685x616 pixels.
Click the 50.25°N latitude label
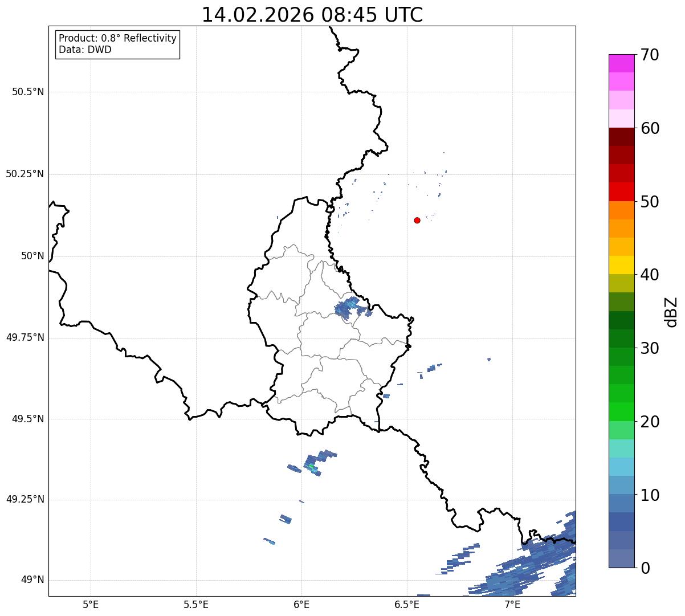point(25,174)
